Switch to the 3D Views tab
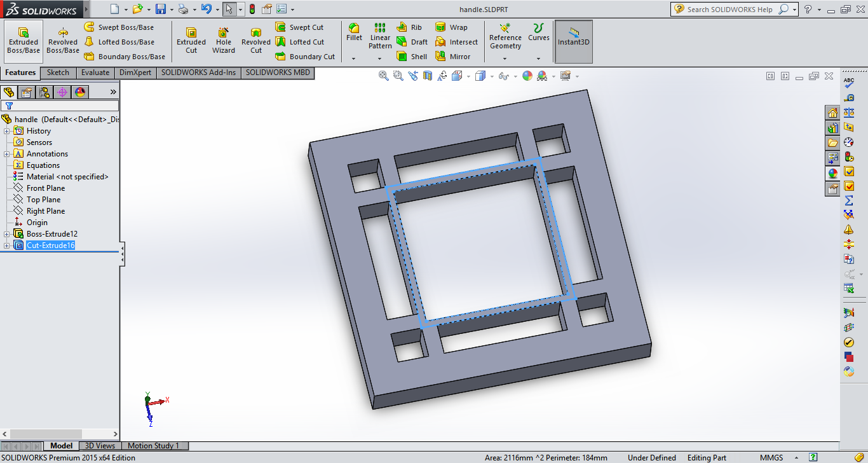The image size is (868, 463). [100, 446]
